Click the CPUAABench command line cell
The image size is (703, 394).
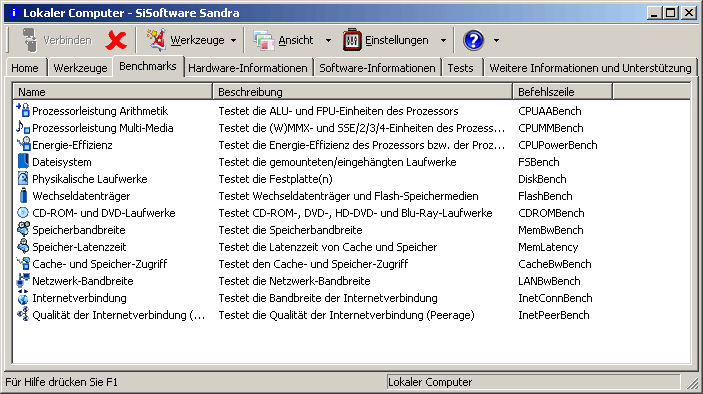(x=550, y=111)
